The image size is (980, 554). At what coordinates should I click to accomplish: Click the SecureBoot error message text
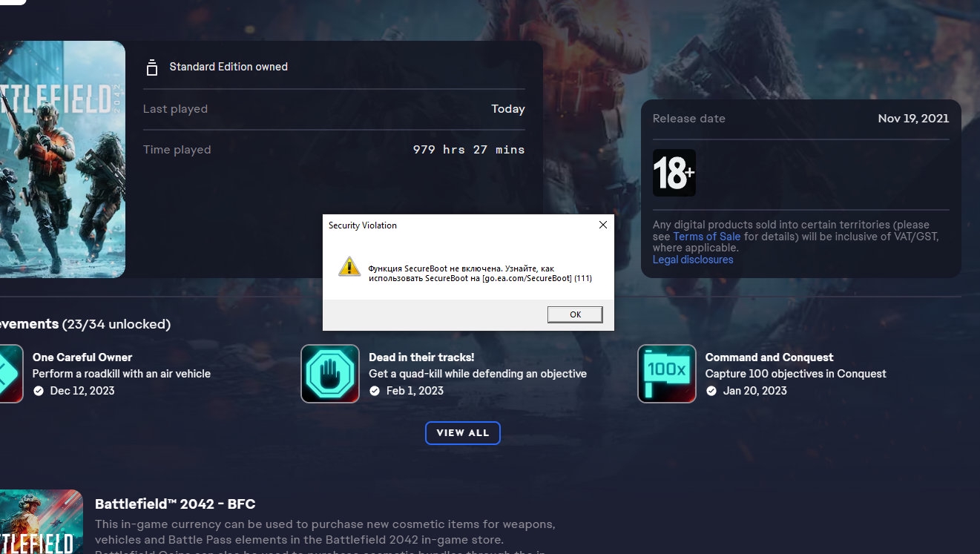click(x=480, y=273)
